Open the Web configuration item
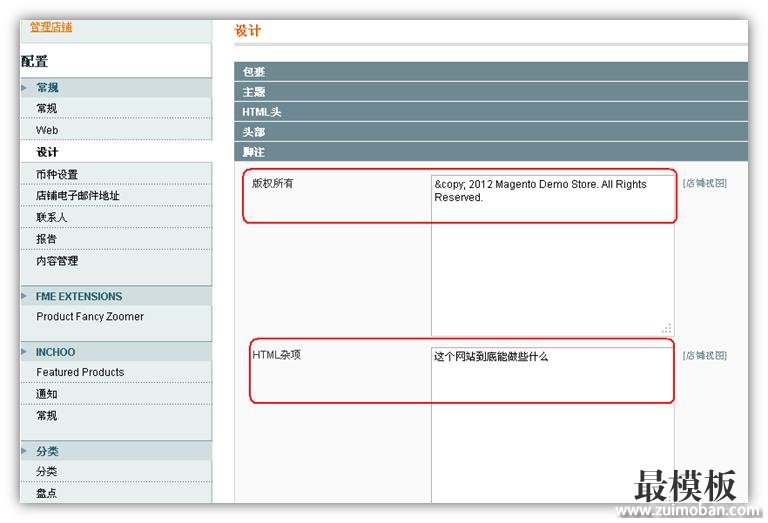768x523 pixels. point(47,131)
